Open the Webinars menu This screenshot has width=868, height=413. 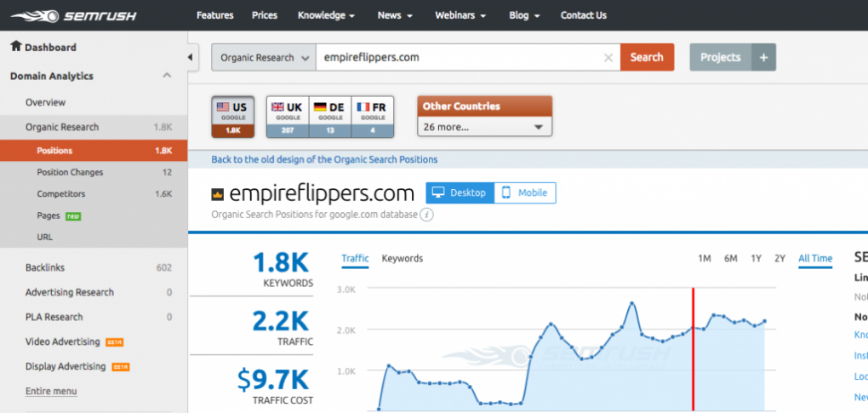460,15
